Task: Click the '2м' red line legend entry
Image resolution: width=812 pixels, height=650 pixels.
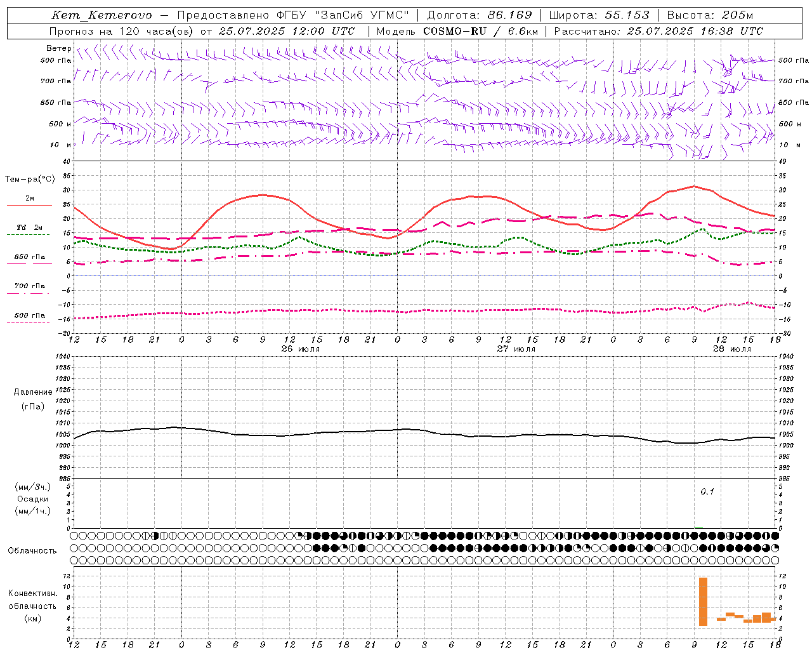Action: (30, 199)
